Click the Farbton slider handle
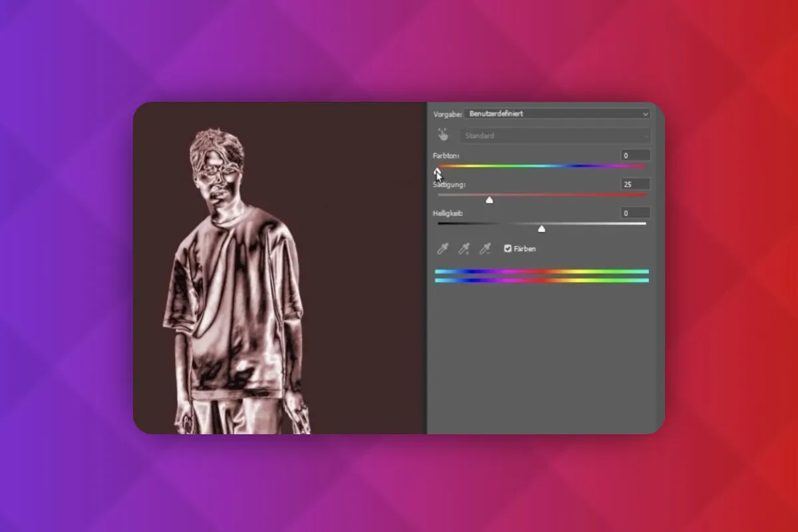This screenshot has width=798, height=532. (438, 172)
